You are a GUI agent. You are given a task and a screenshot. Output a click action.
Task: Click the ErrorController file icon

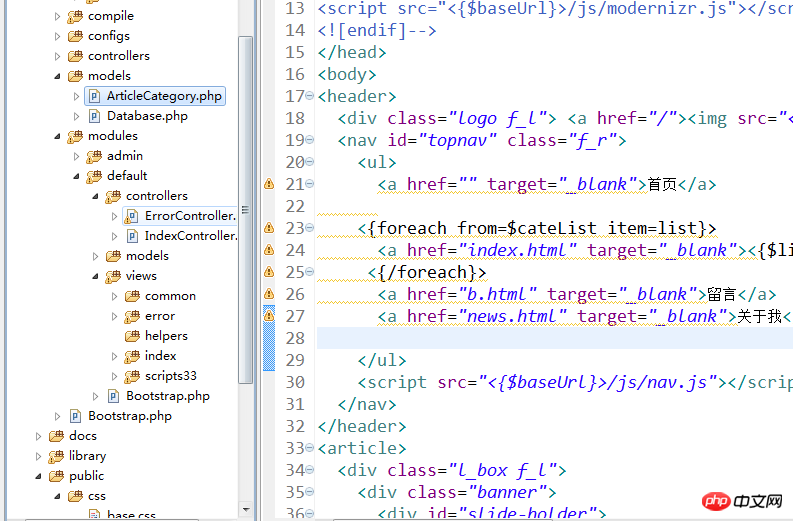(132, 216)
